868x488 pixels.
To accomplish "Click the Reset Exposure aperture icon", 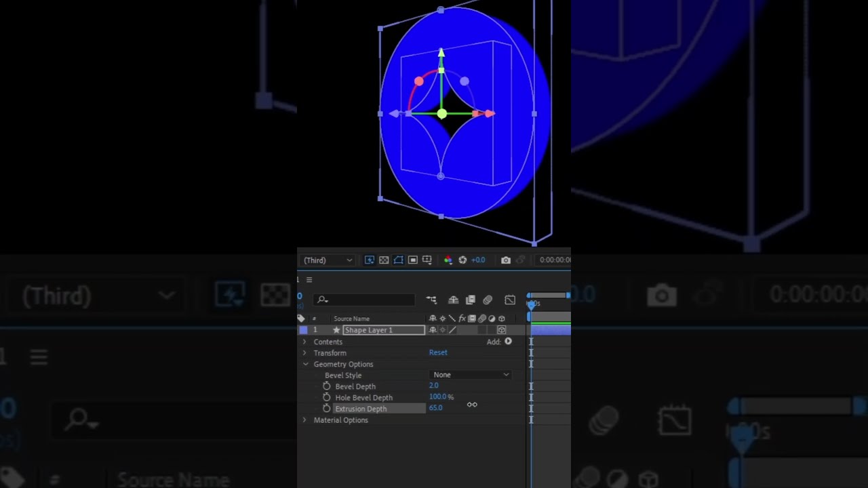I will pyautogui.click(x=462, y=260).
